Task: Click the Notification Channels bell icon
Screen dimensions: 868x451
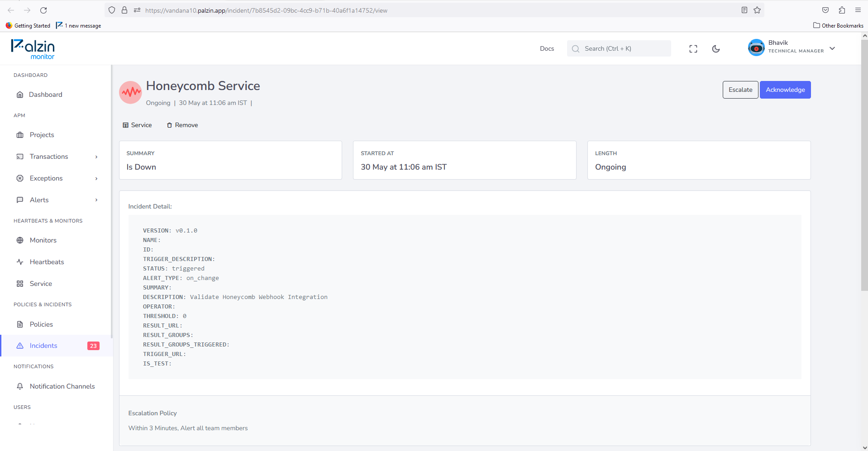Action: point(20,386)
